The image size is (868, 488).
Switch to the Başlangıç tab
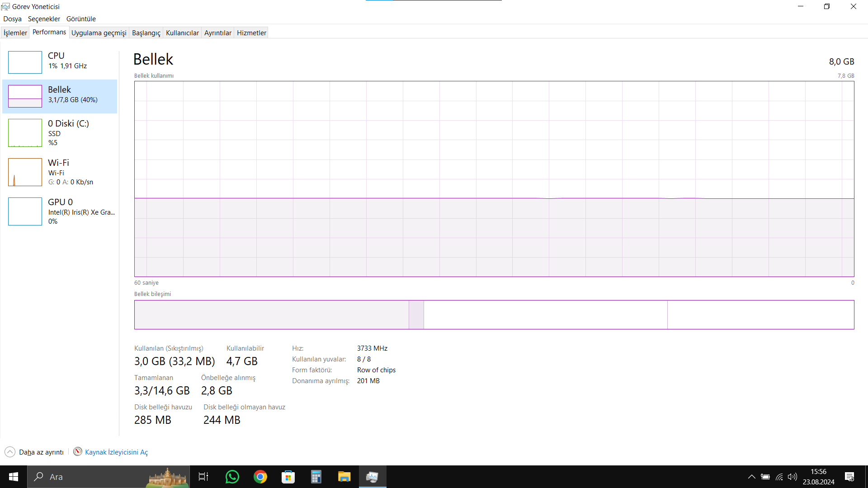pos(146,33)
